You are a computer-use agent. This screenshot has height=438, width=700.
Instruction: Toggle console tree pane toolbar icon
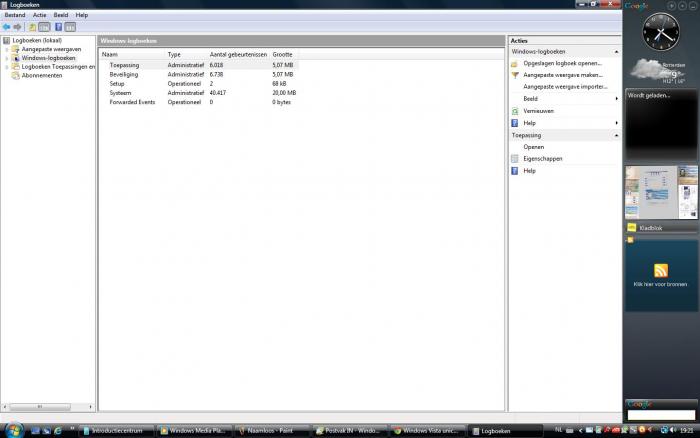[x=44, y=27]
